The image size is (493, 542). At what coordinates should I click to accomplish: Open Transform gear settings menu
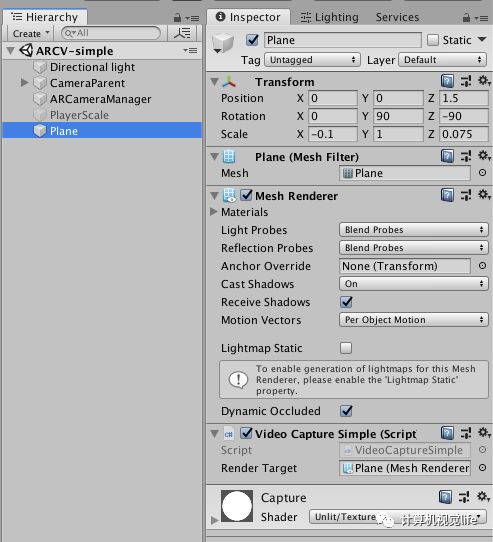[484, 81]
